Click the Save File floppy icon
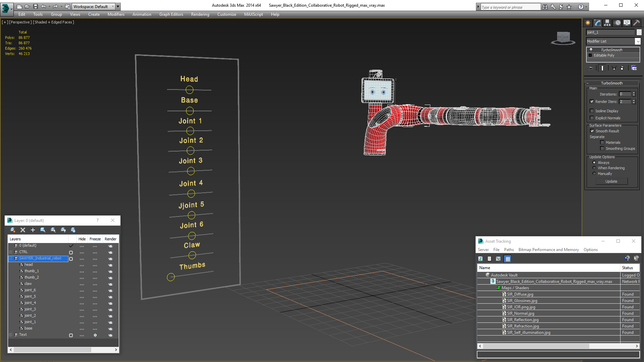This screenshot has height=362, width=644. [35, 6]
